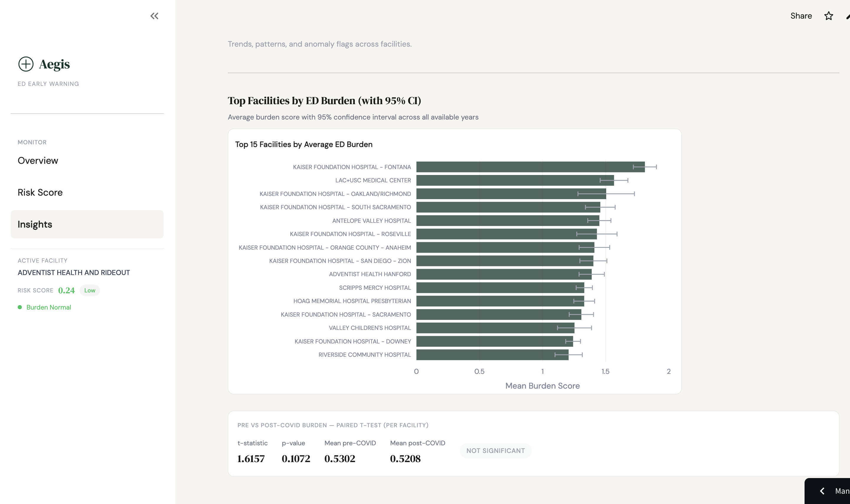Viewport: 850px width, 504px height.
Task: Select the Insights nav item
Action: click(35, 225)
